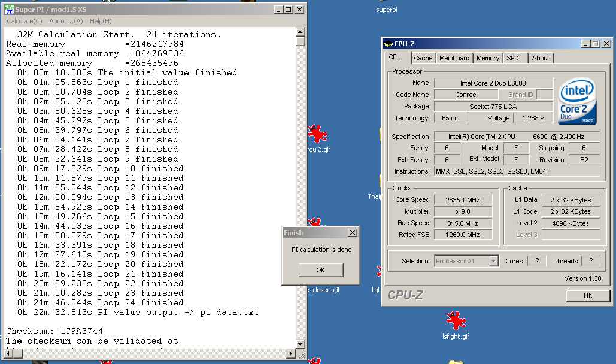Select the superpi desktop shortcut label

tap(387, 10)
